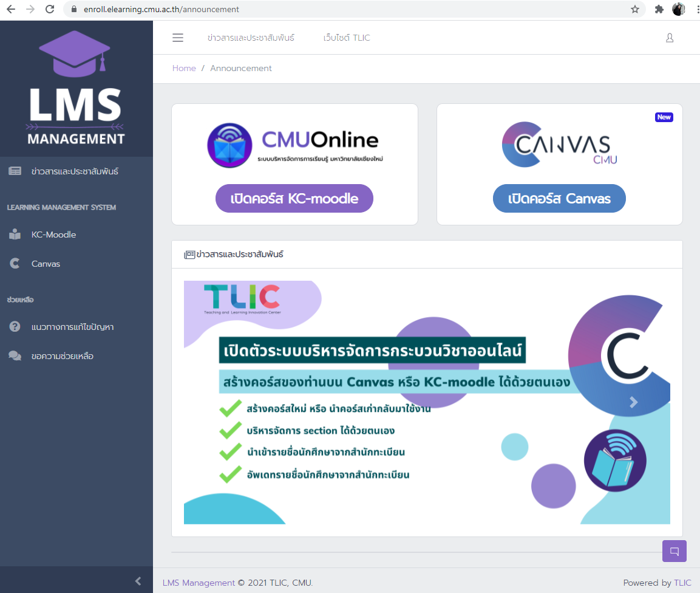Toggle sidebar with hamburger menu icon
Screen dimensions: 700x593
point(178,38)
